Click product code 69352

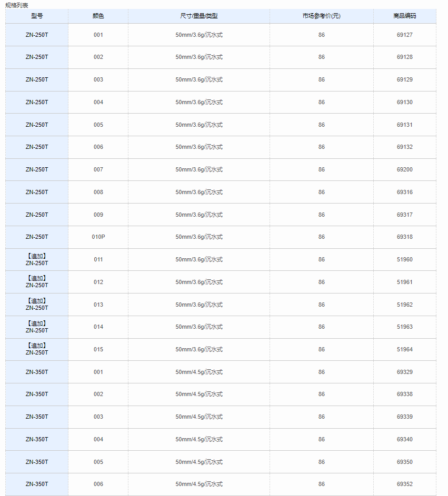(x=405, y=484)
